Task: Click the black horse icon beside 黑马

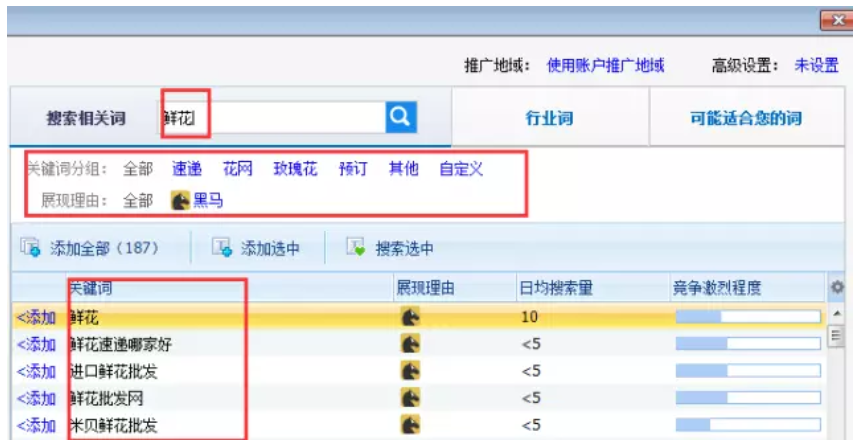Action: 180,201
